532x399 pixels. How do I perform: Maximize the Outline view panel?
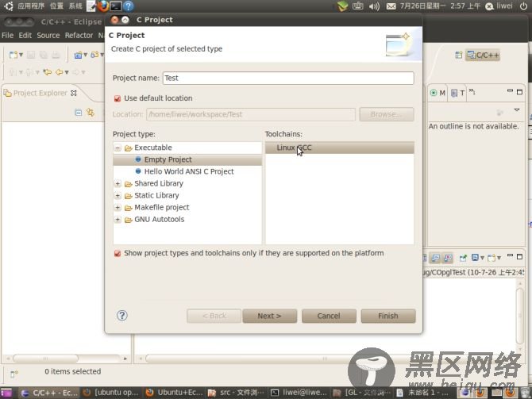coord(519,92)
